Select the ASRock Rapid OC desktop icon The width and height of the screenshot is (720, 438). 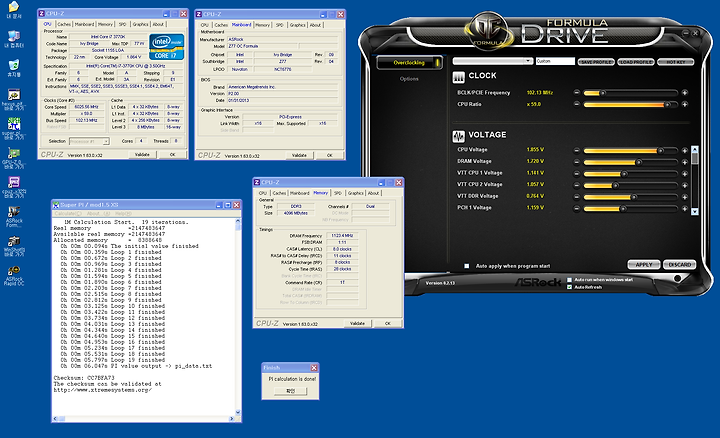point(14,275)
